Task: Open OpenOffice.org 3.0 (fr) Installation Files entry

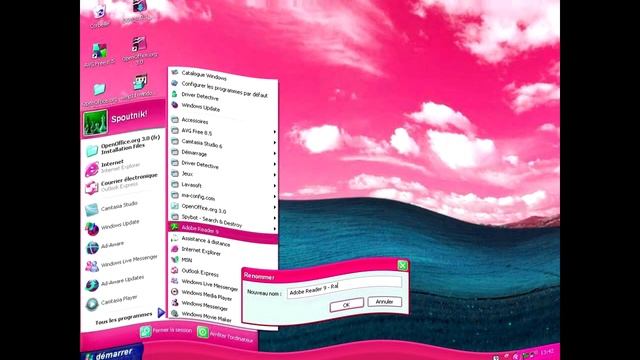Action: click(x=123, y=146)
